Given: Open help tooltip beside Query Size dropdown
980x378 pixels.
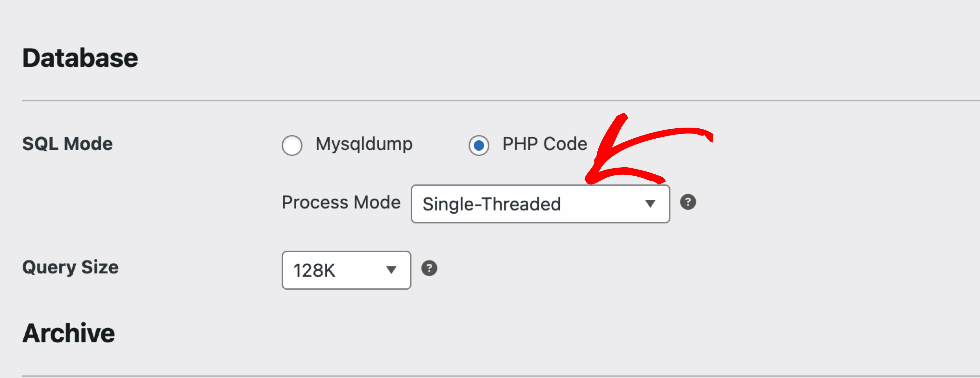Looking at the screenshot, I should click(429, 268).
